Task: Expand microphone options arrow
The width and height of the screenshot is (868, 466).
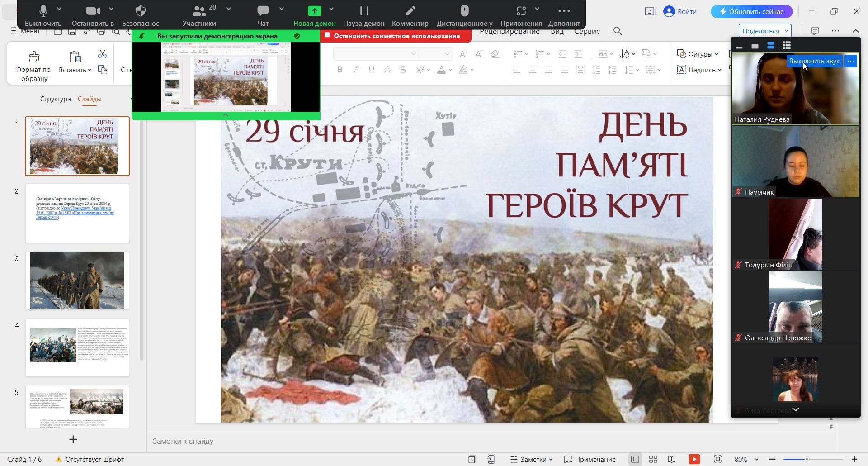Action: tap(59, 9)
